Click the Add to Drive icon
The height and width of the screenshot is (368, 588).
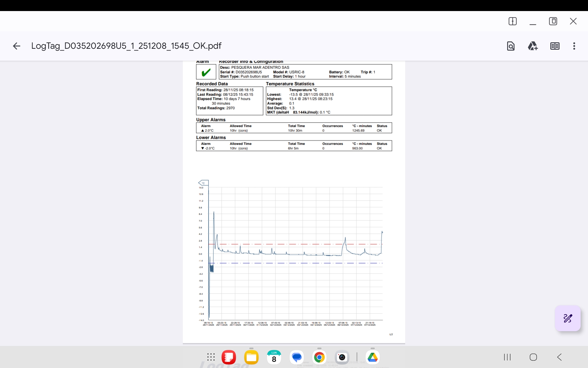[533, 46]
